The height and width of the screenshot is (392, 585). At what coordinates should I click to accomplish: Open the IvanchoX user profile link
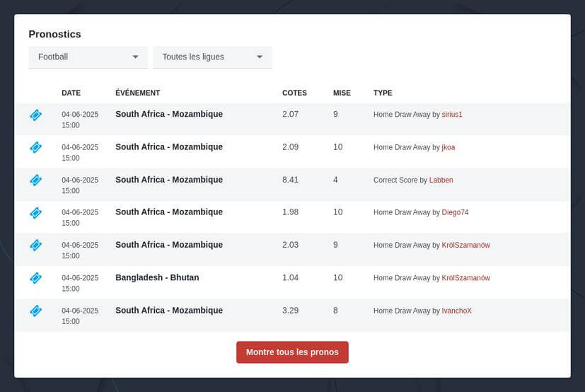(x=457, y=311)
